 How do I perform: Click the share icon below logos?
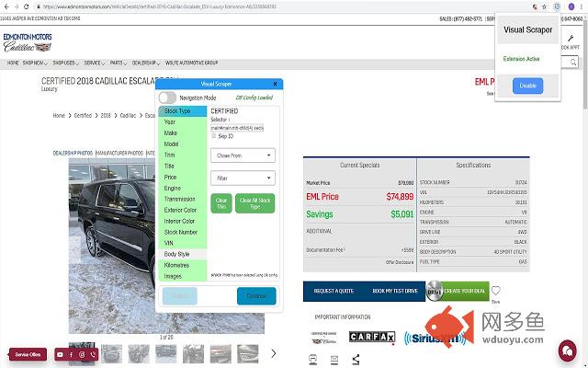click(x=356, y=359)
